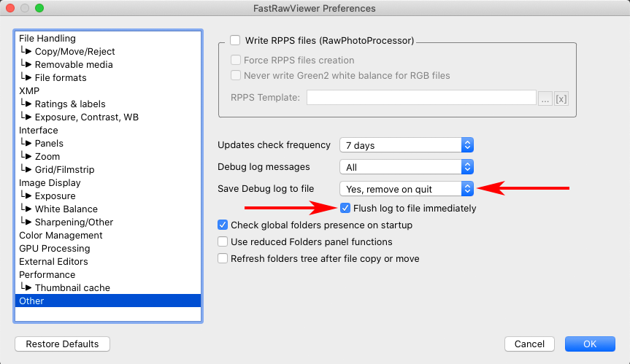Open the Debug log messages dropdown

(407, 167)
